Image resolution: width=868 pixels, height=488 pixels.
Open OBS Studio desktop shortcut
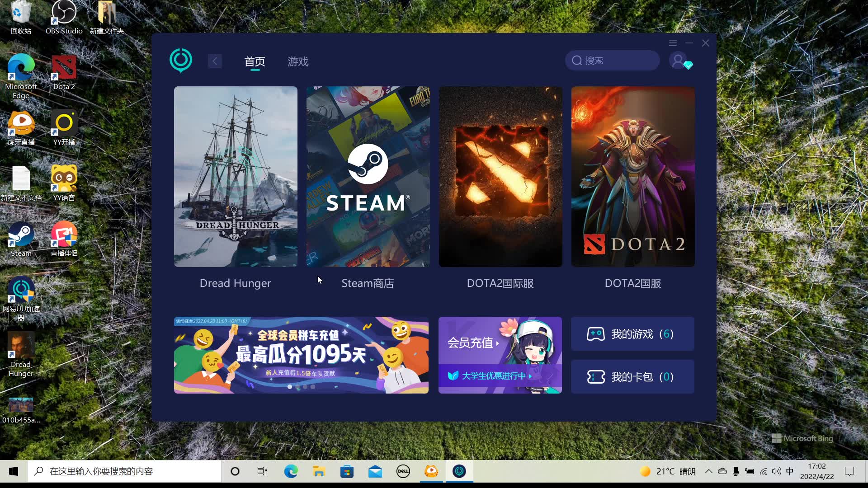(x=64, y=18)
